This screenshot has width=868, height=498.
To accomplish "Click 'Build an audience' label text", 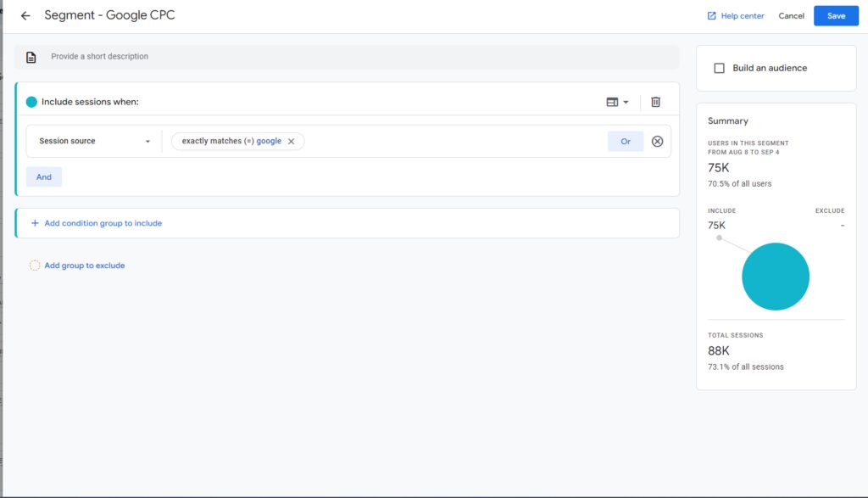I will coord(770,68).
